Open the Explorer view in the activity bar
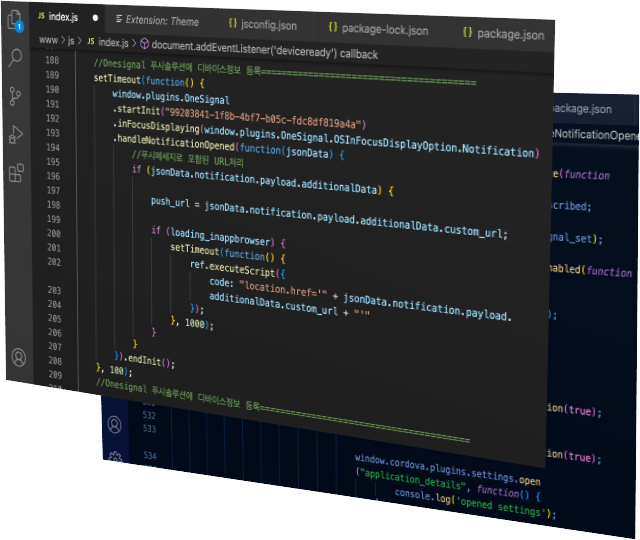640x540 pixels. [x=15, y=18]
